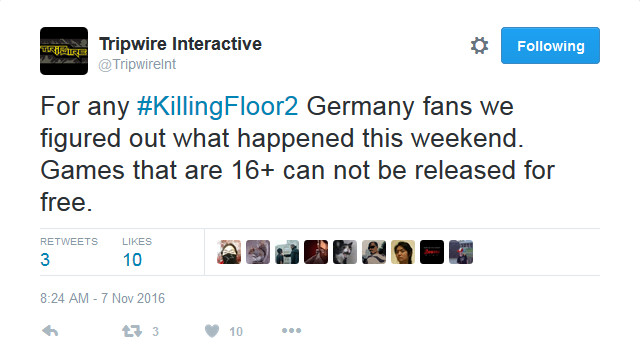Visit the @TripwireInt handle
This screenshot has height=360, width=640.
pyautogui.click(x=137, y=64)
